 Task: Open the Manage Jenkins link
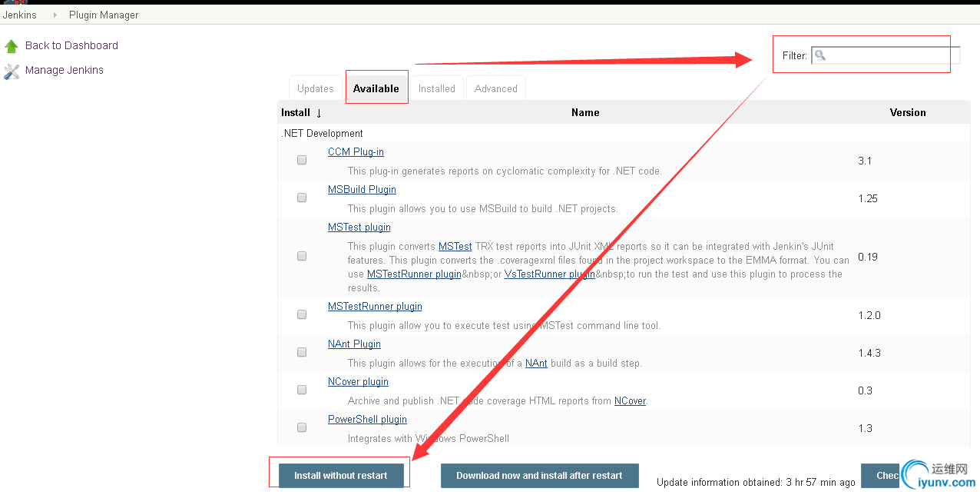(x=65, y=70)
